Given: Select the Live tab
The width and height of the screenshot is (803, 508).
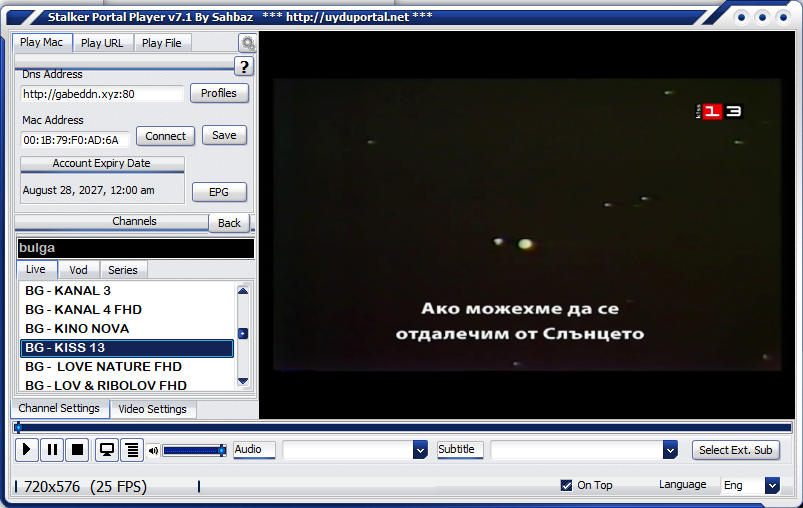Looking at the screenshot, I should click(36, 269).
